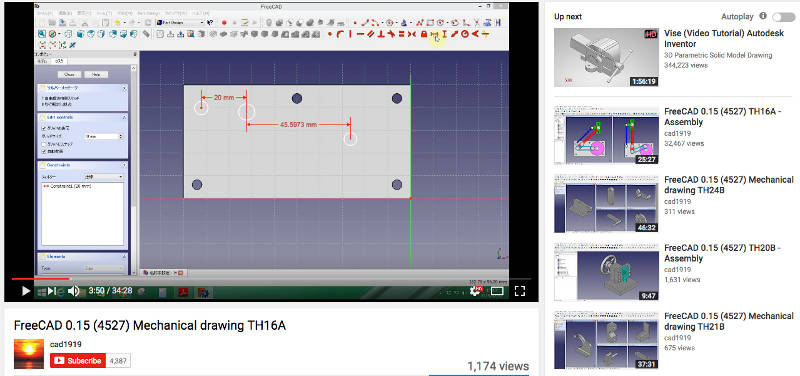This screenshot has height=376, width=800.
Task: Open the Mechanical drawing TH24B thumbnail
Action: (x=606, y=204)
